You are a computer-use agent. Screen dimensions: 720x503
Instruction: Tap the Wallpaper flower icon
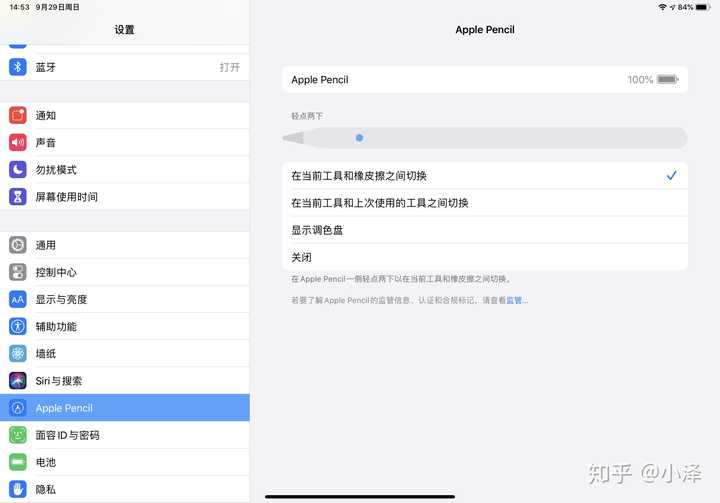17,354
